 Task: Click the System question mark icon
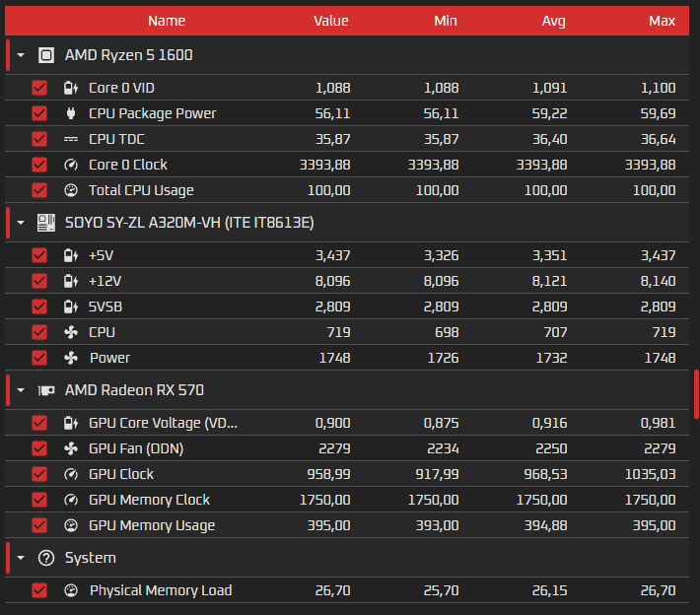(x=46, y=558)
